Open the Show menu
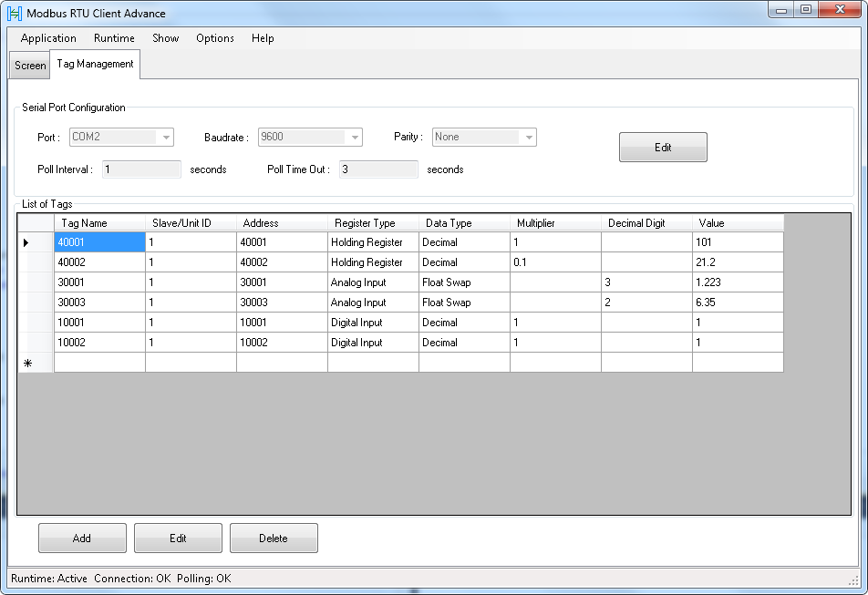The height and width of the screenshot is (595, 868). [x=166, y=38]
